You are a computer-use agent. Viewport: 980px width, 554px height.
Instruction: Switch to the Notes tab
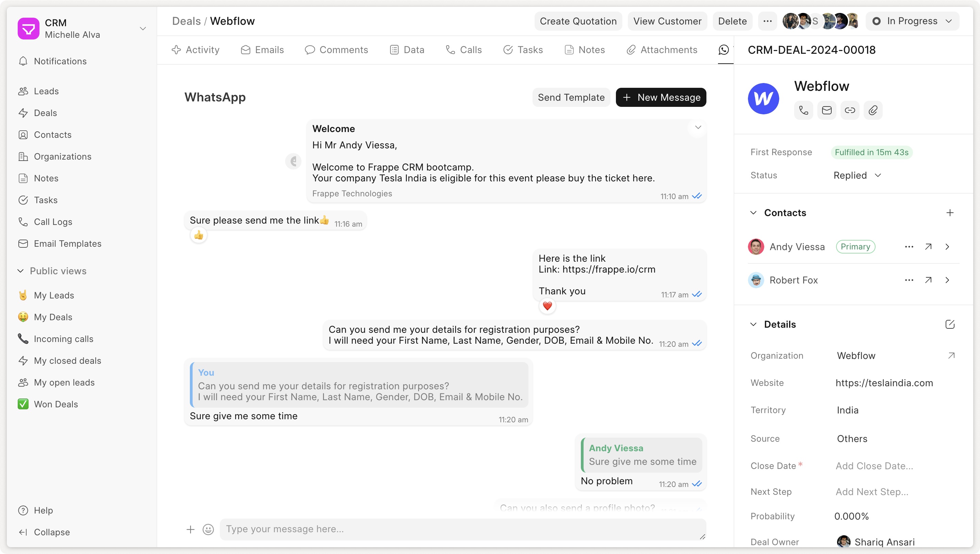(585, 50)
